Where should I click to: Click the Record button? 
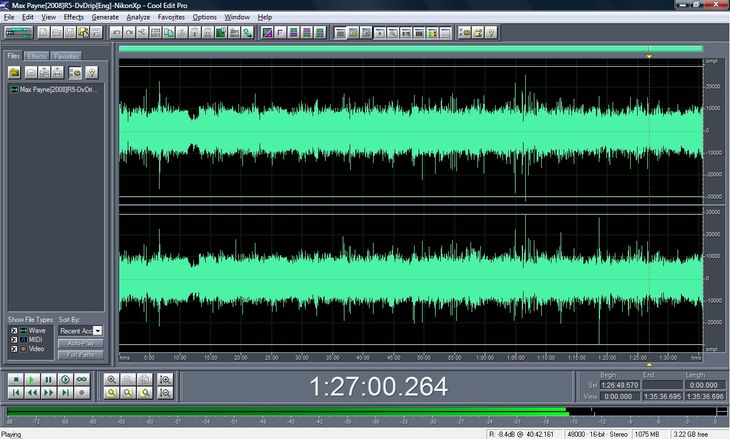pyautogui.click(x=82, y=393)
